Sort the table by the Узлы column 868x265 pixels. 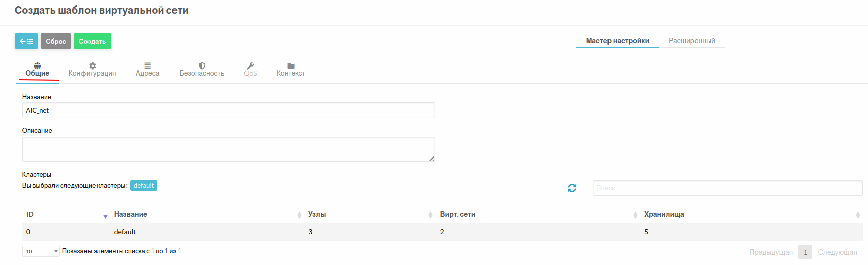[x=370, y=215]
